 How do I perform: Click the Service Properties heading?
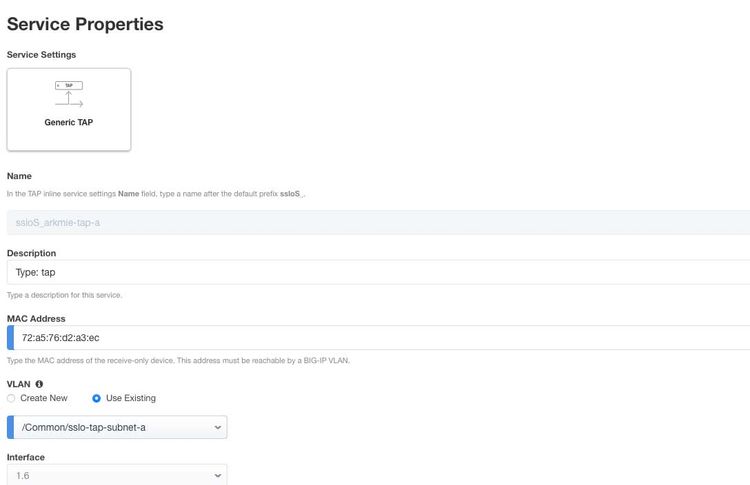click(x=85, y=23)
